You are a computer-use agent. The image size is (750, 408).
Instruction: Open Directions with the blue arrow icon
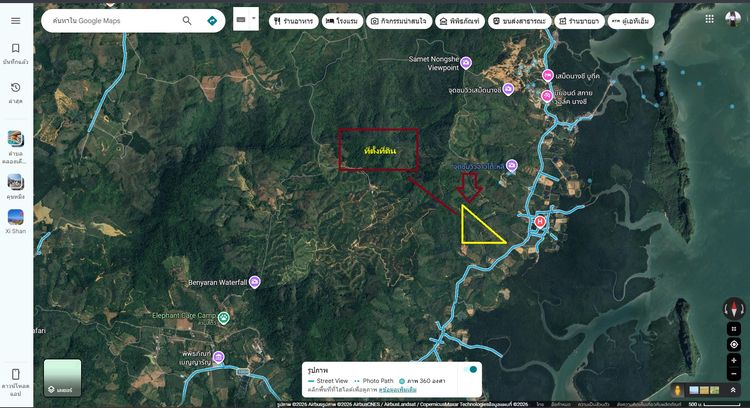212,21
